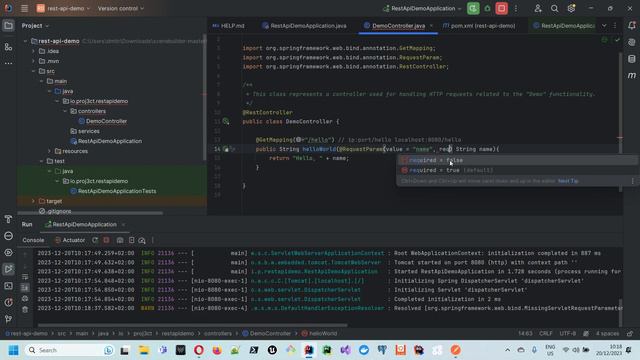Open Maven tool window
This screenshot has height=360, width=640.
point(632,76)
